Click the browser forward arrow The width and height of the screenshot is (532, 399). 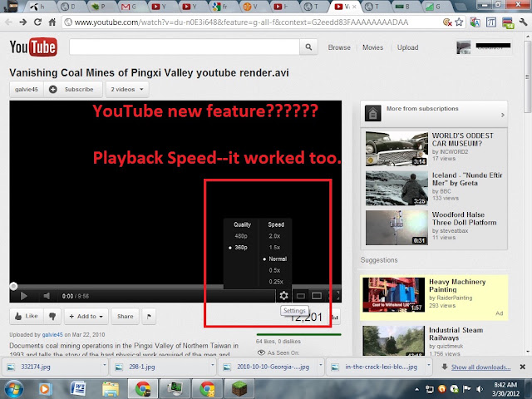click(x=23, y=22)
